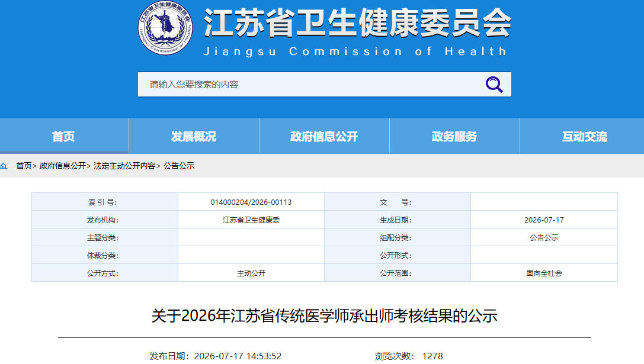
Task: Open the 发展概况 navigation tab
Action: (x=194, y=136)
